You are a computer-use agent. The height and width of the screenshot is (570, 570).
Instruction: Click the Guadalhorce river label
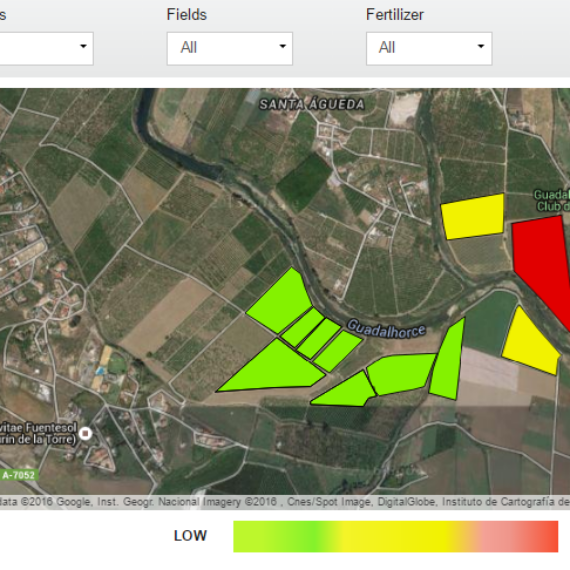pos(386,329)
